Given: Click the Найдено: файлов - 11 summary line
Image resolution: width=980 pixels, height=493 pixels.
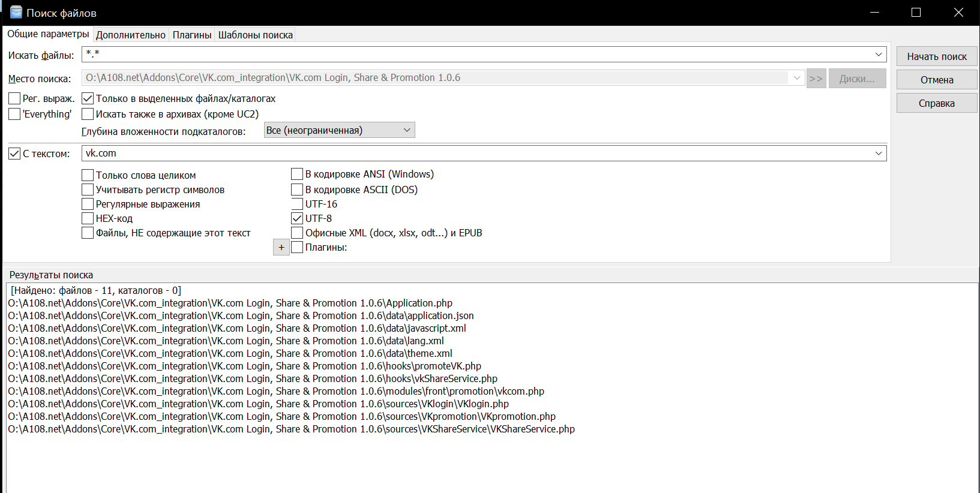Looking at the screenshot, I should 96,291.
